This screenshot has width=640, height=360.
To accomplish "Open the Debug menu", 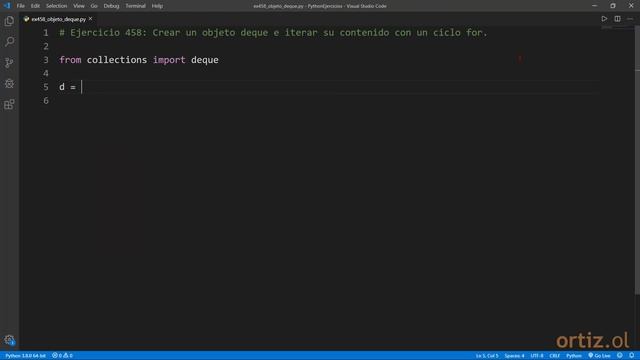I will [111, 6].
